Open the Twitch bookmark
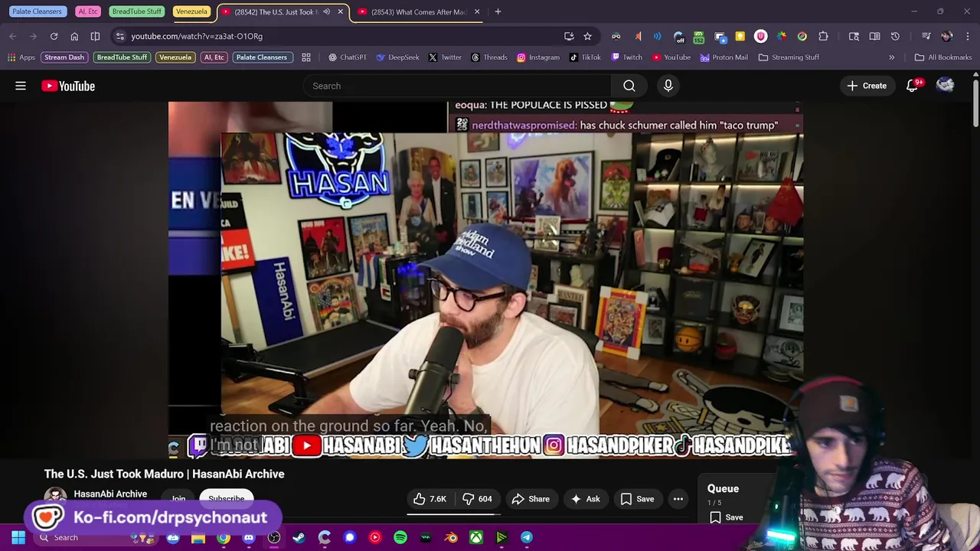This screenshot has height=551, width=980. (x=626, y=57)
